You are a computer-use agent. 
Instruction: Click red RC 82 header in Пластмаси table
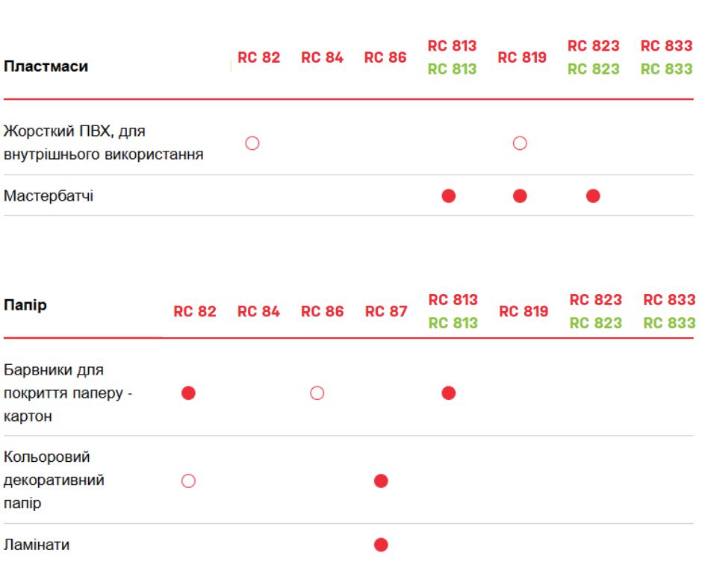point(259,57)
